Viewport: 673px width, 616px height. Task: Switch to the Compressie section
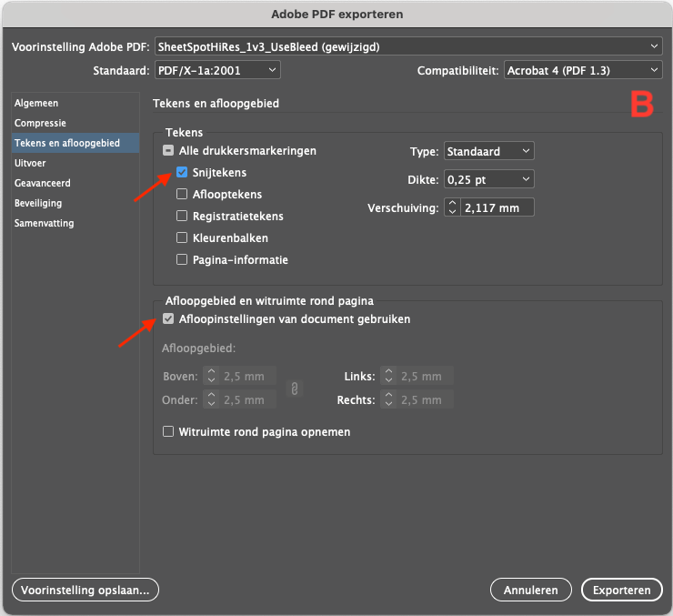click(x=40, y=123)
